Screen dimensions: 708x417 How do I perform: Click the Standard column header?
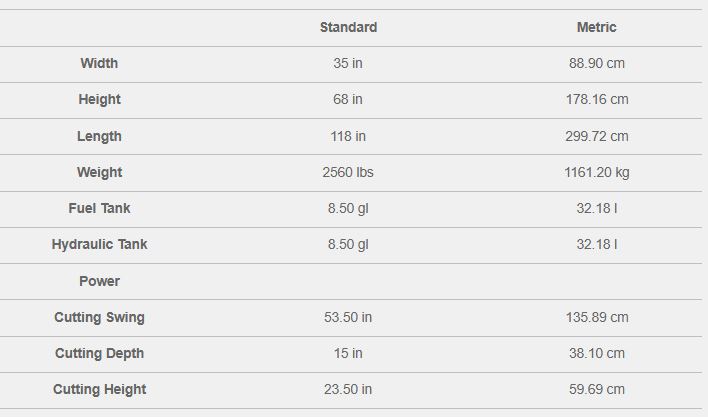coord(348,27)
